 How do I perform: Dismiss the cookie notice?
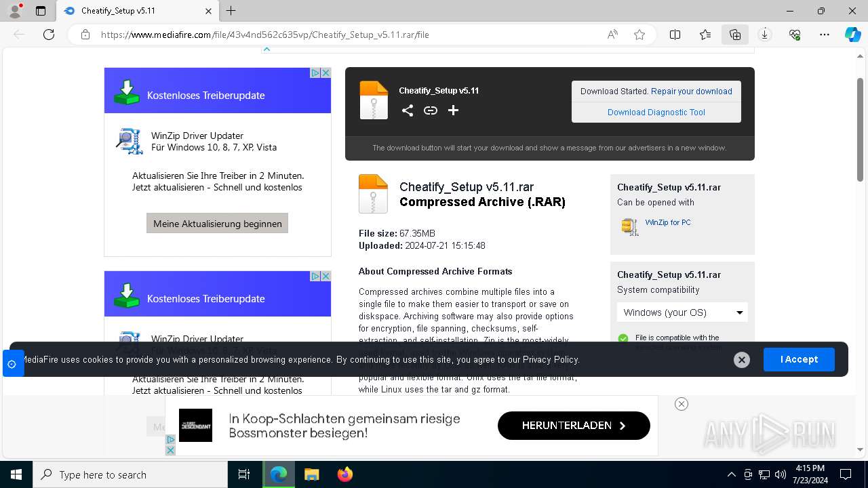742,360
